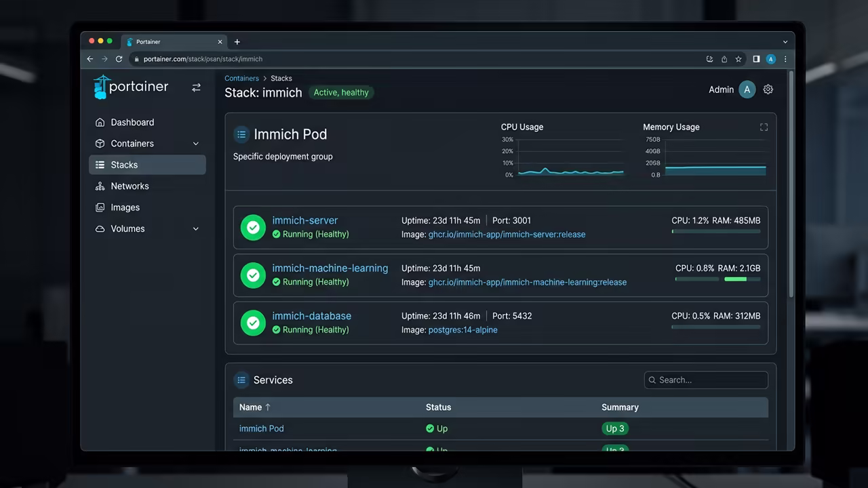Open the settings gear icon

pyautogui.click(x=768, y=89)
